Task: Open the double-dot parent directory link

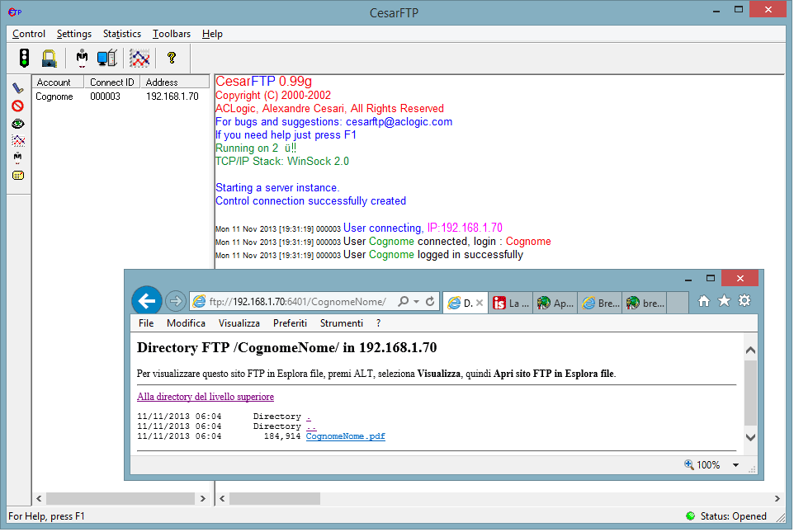Action: [311, 426]
